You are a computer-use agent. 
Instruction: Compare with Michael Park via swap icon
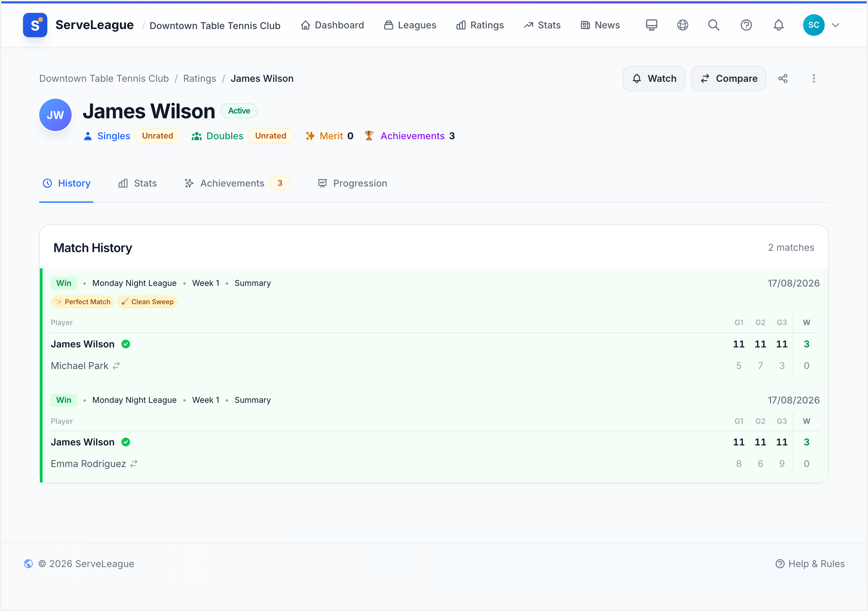[116, 366]
